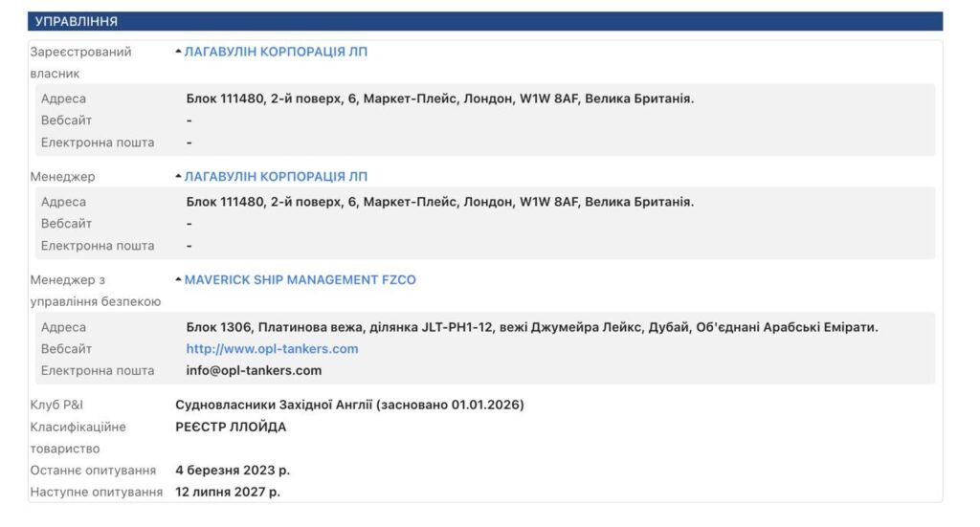The height and width of the screenshot is (527, 980).
Task: Click the Зареєстрований власник label
Action: tap(80, 62)
